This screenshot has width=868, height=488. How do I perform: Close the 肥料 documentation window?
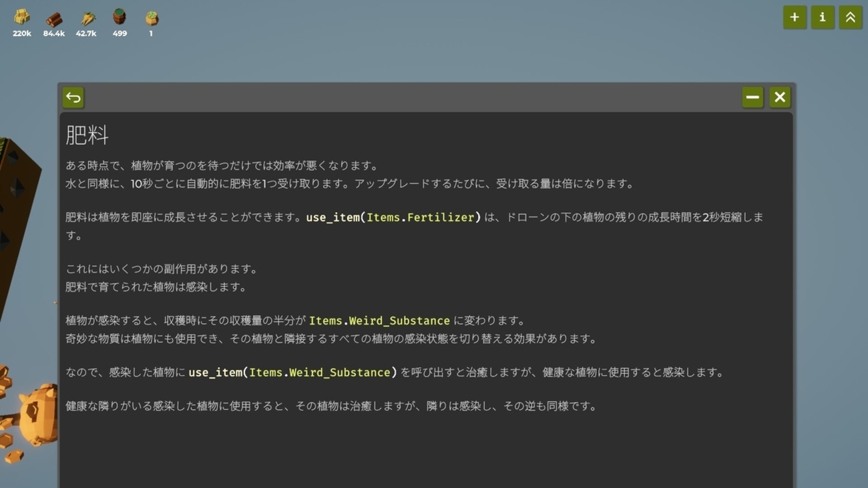tap(780, 97)
